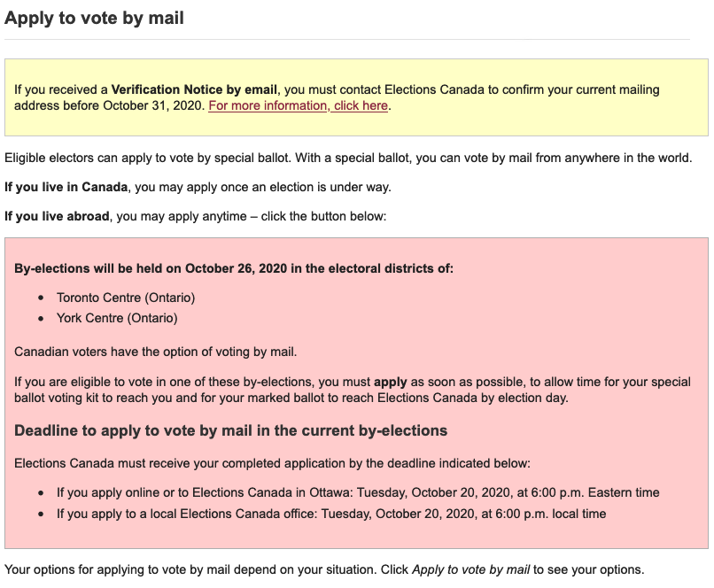Click the apply online or Ottawa deadline bullet
Viewport: 714px width, 588px height.
pos(358,493)
